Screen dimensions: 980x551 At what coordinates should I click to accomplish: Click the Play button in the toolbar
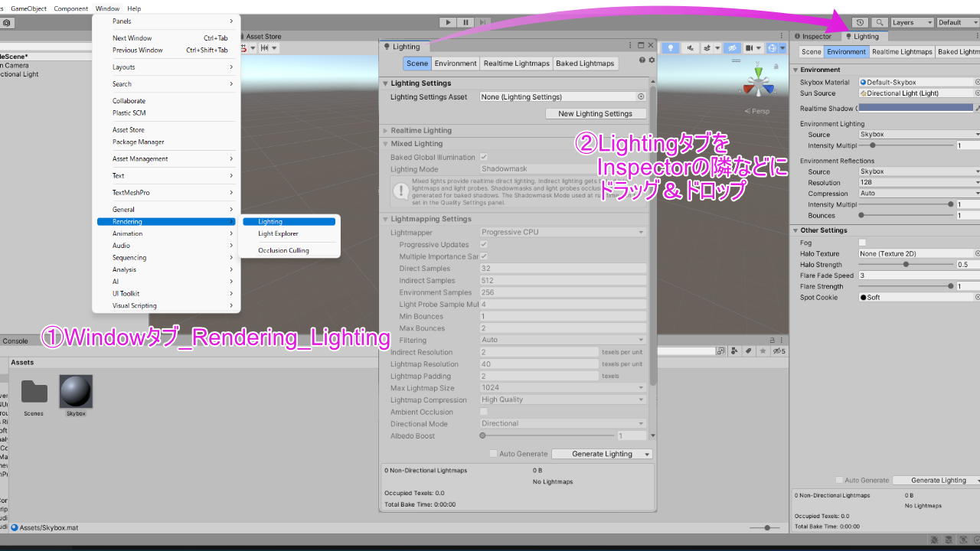click(449, 23)
